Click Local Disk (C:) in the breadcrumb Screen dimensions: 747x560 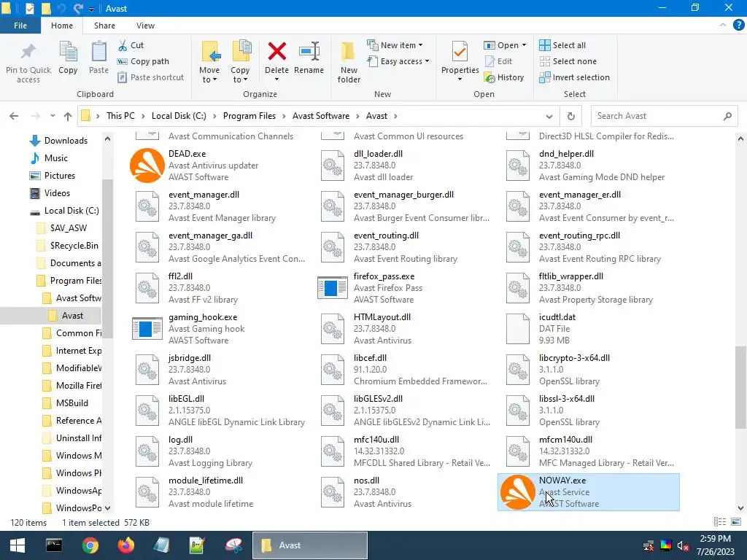[179, 116]
